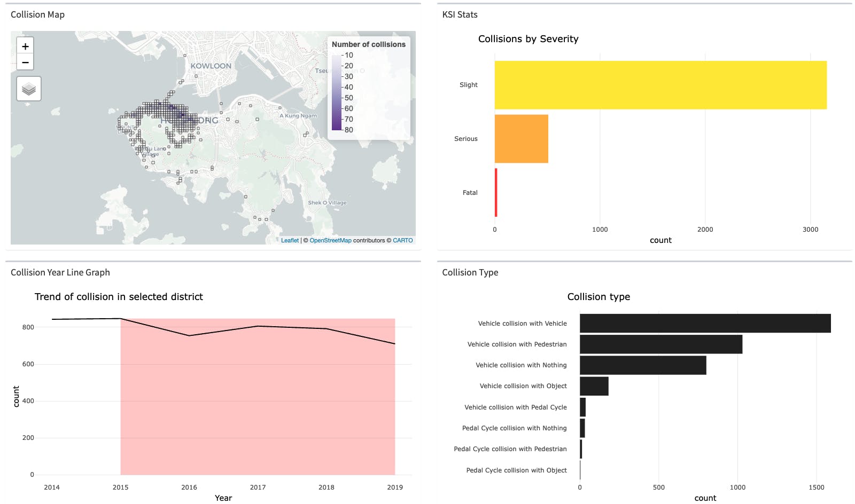This screenshot has height=504, width=855.
Task: Select the Vehicle collision with Vehicle bar
Action: pos(705,324)
